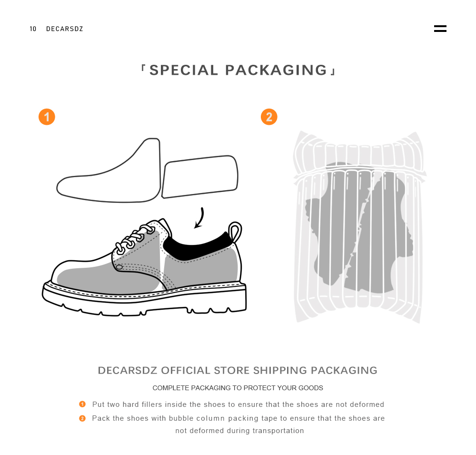Click the small orange 2 bullet

tap(82, 418)
